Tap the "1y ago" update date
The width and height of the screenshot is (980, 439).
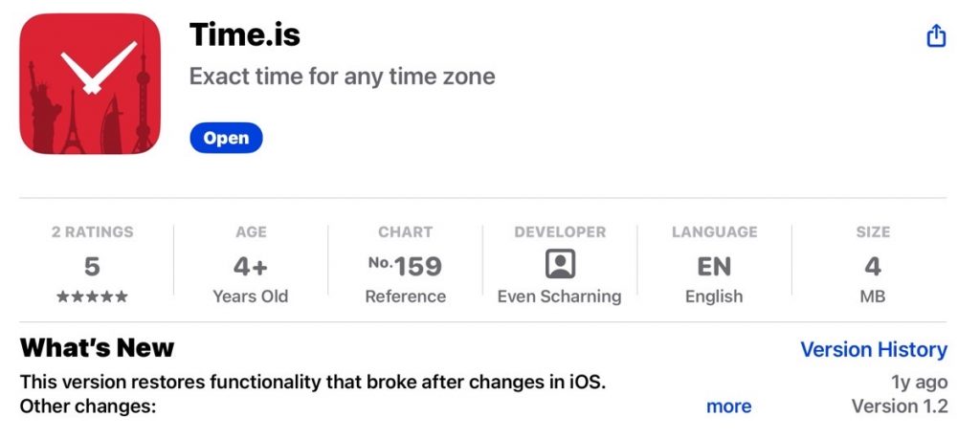(x=919, y=382)
